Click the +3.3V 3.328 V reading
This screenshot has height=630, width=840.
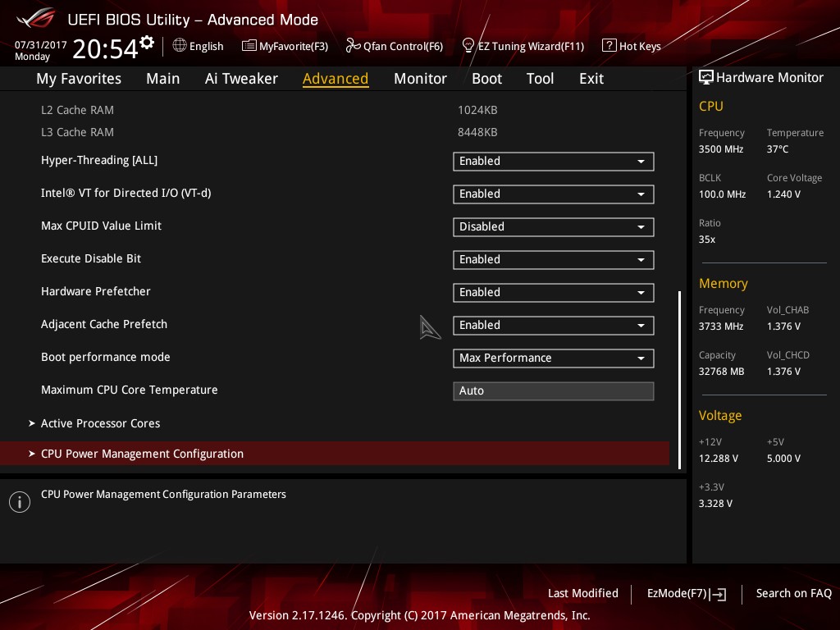(x=715, y=503)
